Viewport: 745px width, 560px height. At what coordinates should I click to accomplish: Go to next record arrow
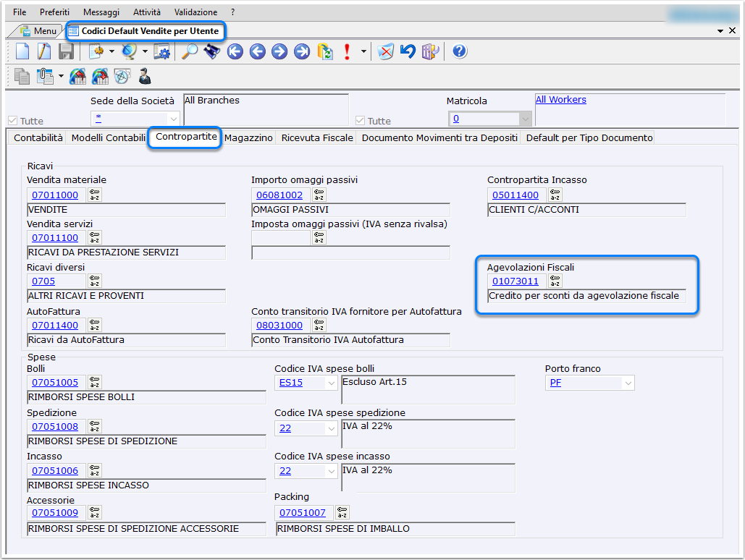click(x=279, y=51)
